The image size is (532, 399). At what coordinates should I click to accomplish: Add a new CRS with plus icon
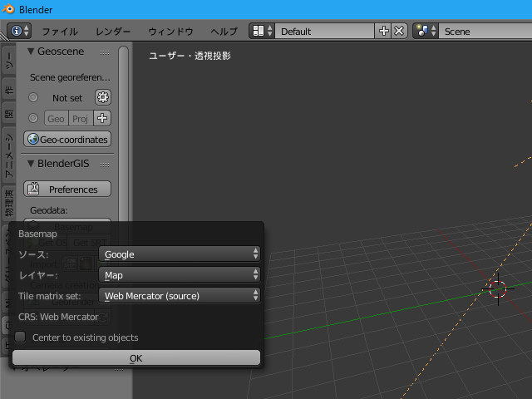tap(102, 118)
